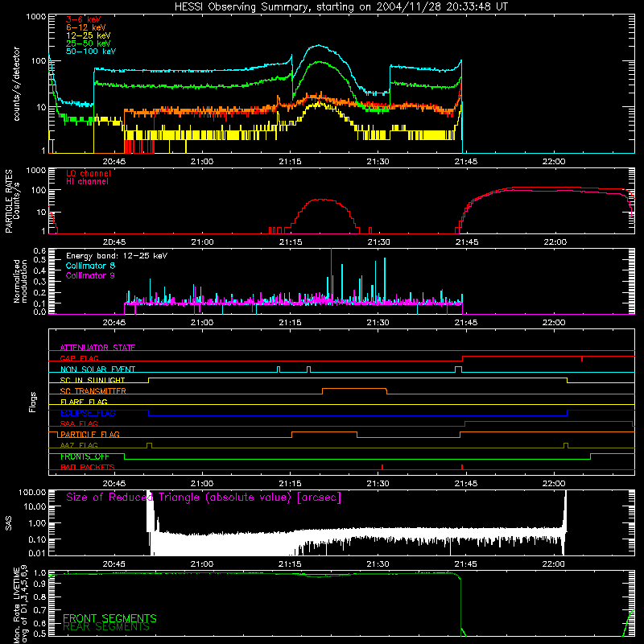The image size is (644, 644).
Task: Select the 'HI channel' legend label
Action: tap(87, 181)
